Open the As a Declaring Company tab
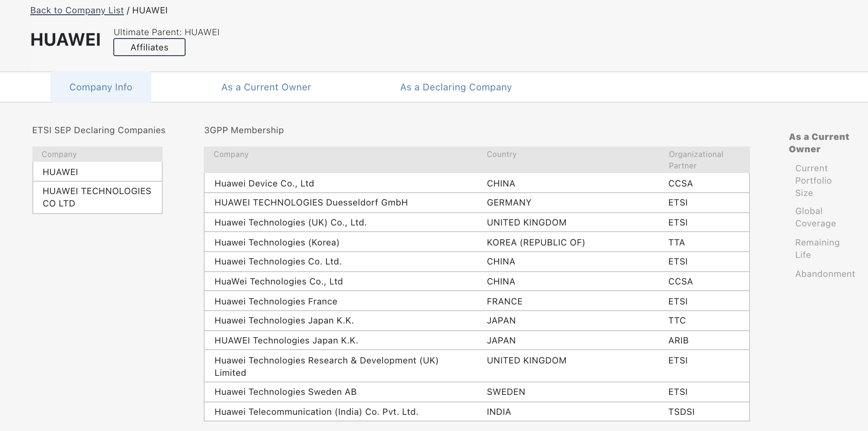Image resolution: width=868 pixels, height=431 pixels. (x=456, y=87)
